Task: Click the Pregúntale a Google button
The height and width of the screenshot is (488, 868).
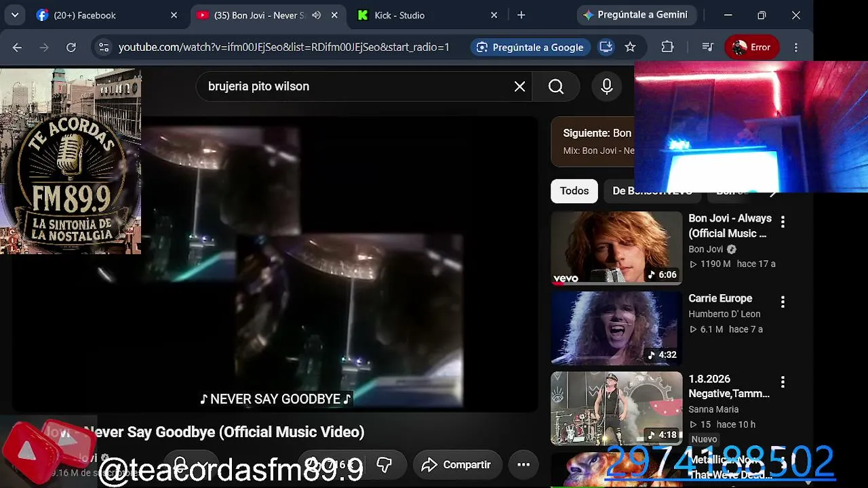Action: tap(531, 47)
